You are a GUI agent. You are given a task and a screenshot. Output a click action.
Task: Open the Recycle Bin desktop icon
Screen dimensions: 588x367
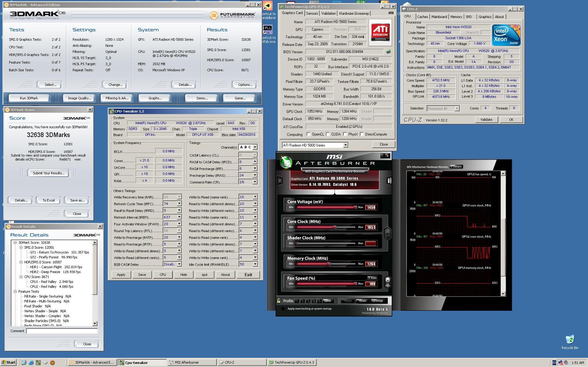coord(570,342)
